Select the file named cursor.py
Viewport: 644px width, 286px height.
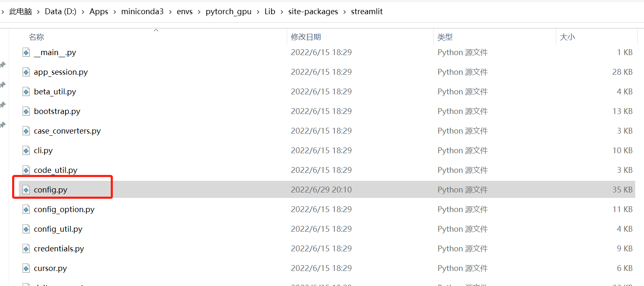pyautogui.click(x=50, y=268)
